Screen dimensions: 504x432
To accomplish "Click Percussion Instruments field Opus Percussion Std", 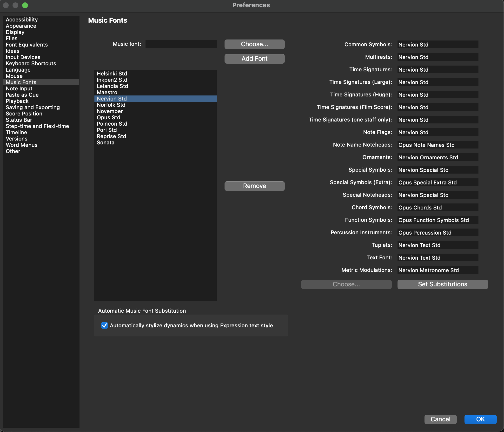I will [438, 233].
